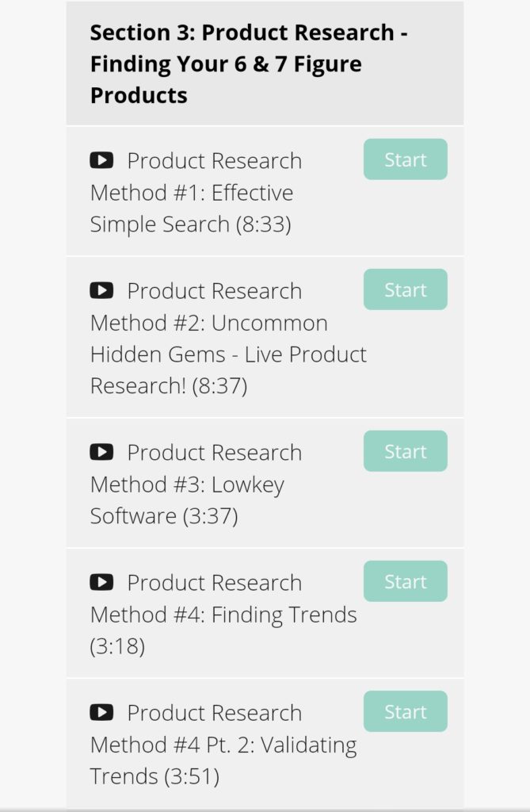Open Uncommon Hidden Gems - Live Product Research title
Screen dimensions: 530x812
pyautogui.click(x=228, y=339)
